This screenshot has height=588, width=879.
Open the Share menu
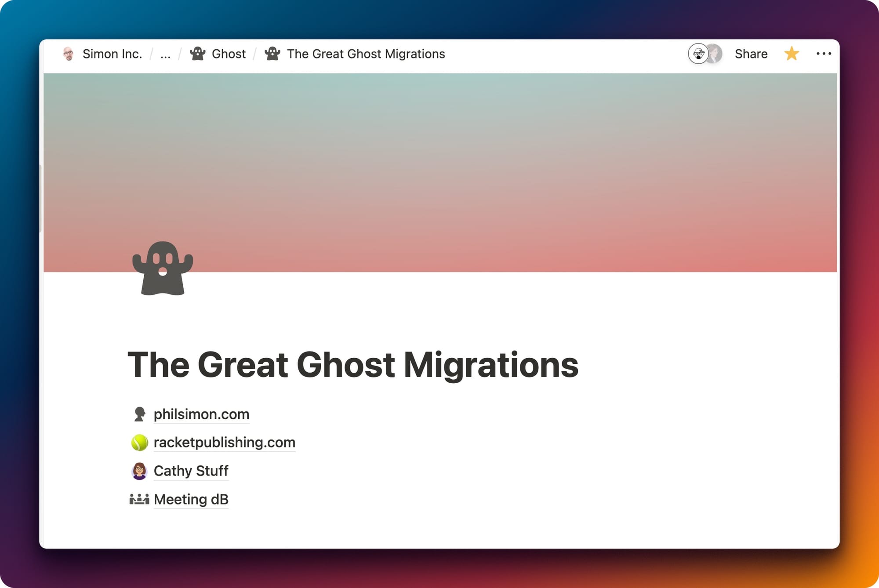point(751,54)
